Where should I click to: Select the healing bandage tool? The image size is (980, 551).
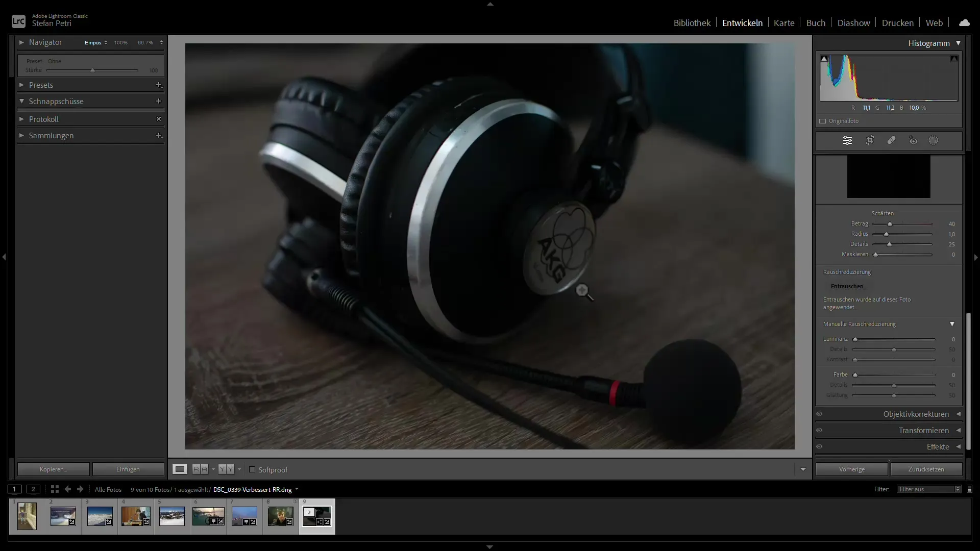coord(891,140)
